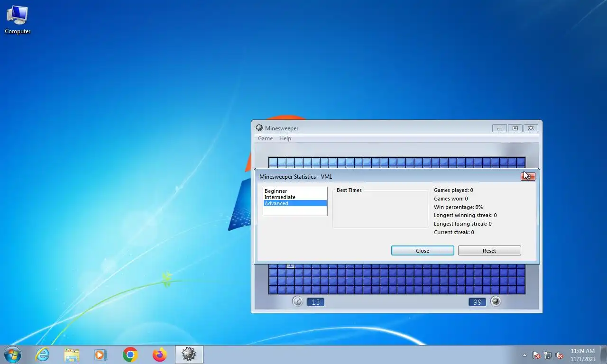
Task: Click the revealed 1 tile on minefield
Action: [x=291, y=266]
